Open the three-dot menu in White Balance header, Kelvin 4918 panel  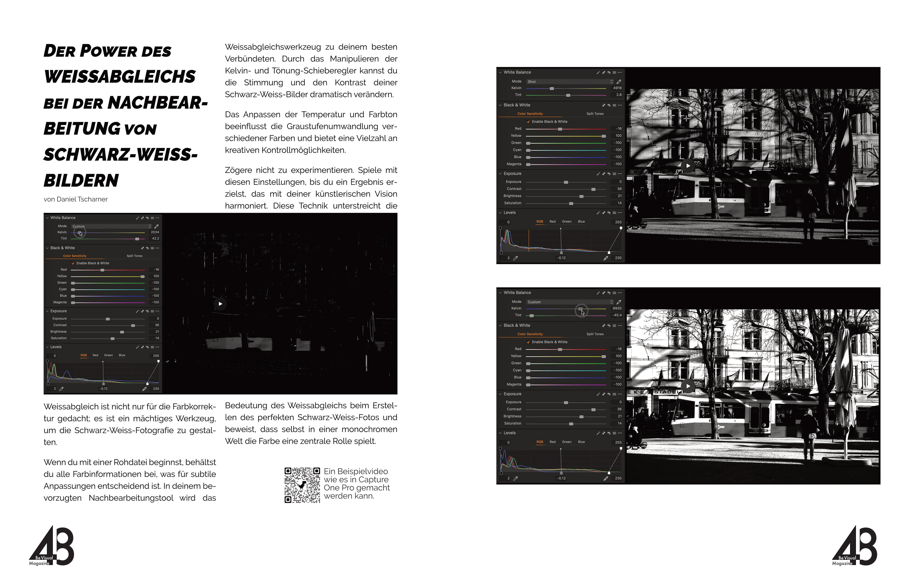tap(620, 72)
